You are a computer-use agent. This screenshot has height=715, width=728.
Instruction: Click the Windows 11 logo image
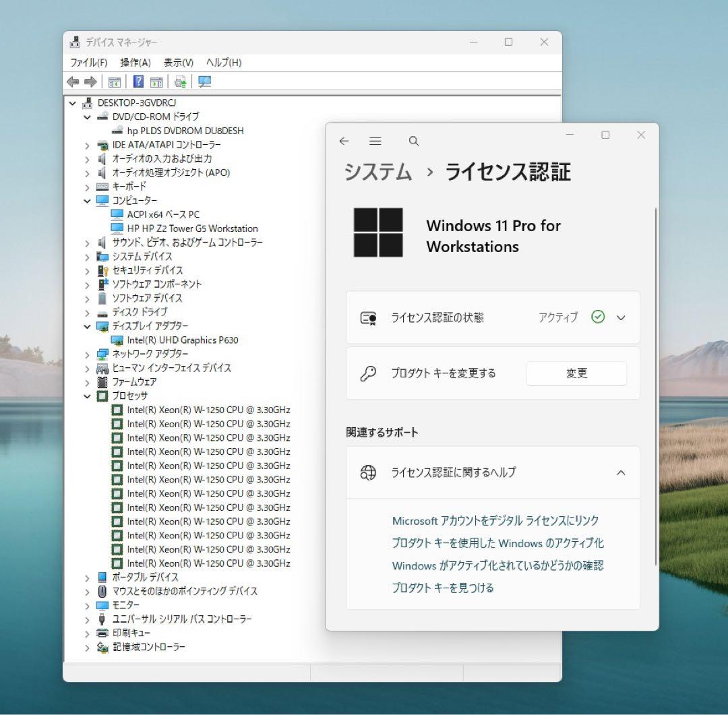378,232
